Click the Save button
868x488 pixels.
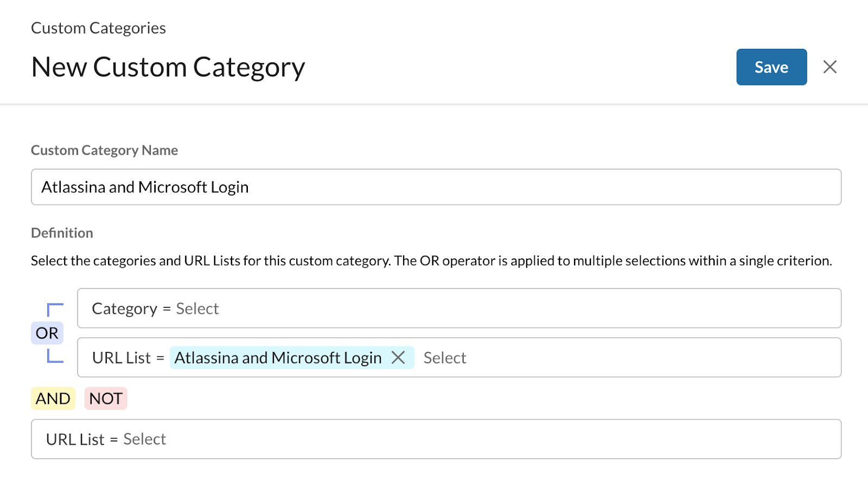point(771,67)
